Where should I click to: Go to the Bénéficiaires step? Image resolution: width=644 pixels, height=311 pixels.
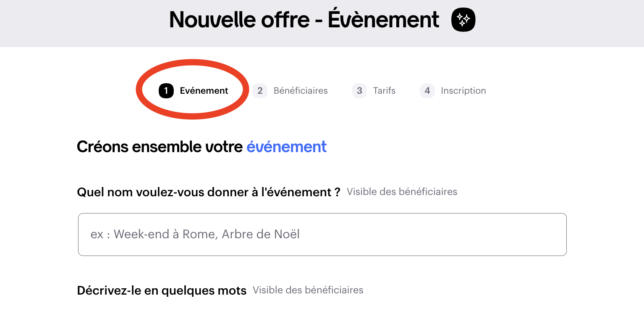coord(301,91)
